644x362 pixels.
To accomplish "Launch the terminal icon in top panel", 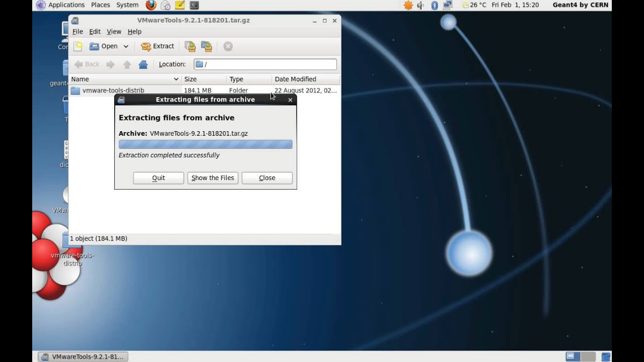I will coord(194,5).
